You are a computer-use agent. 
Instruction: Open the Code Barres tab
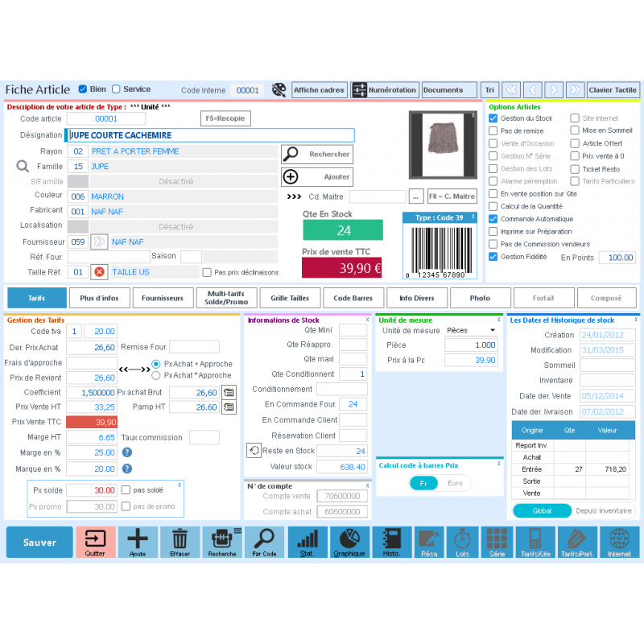(x=353, y=298)
